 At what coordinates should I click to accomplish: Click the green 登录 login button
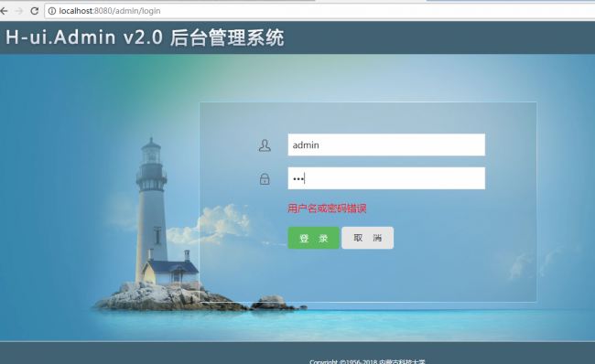coord(313,238)
